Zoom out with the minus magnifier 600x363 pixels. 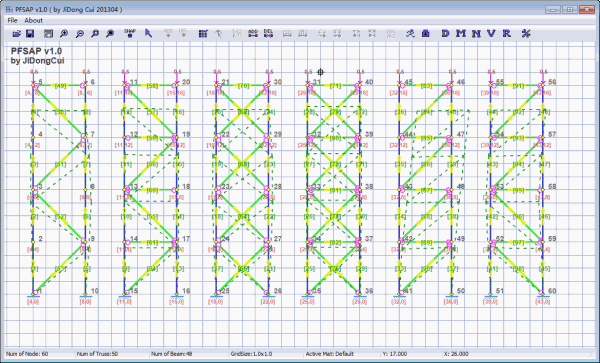click(80, 34)
